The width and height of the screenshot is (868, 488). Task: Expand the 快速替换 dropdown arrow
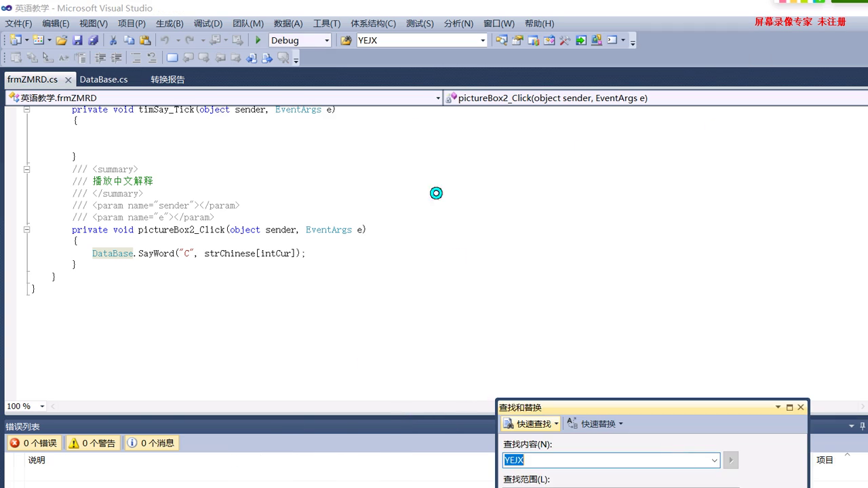tap(620, 424)
